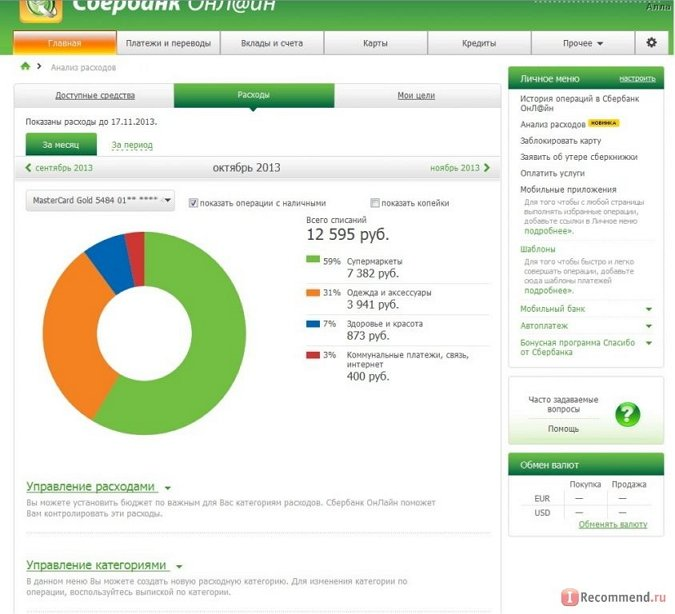Viewport: 675px width, 614px height.
Task: Click the blue donut chart segment
Action: click(x=113, y=267)
